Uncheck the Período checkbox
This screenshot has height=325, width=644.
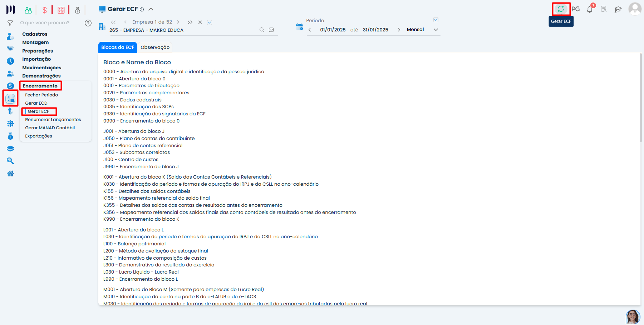pyautogui.click(x=436, y=20)
